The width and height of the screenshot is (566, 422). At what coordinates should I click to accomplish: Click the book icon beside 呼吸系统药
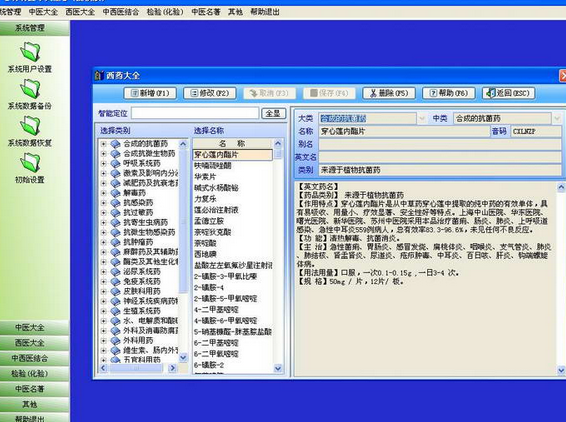point(115,164)
